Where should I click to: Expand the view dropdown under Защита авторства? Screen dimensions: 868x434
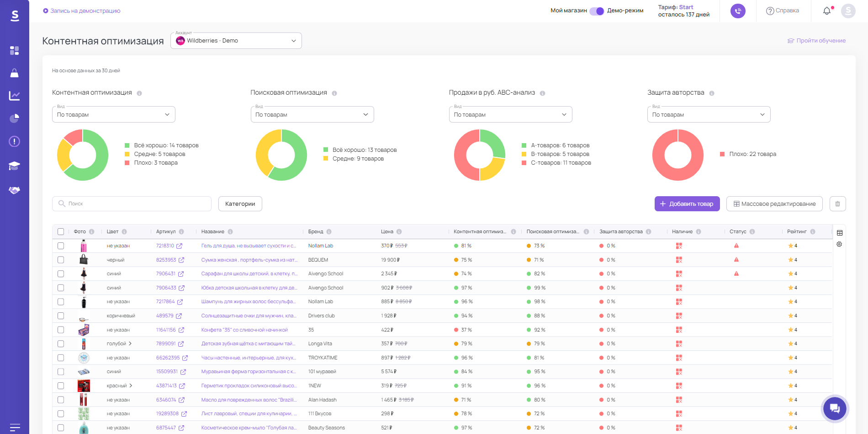pos(709,115)
